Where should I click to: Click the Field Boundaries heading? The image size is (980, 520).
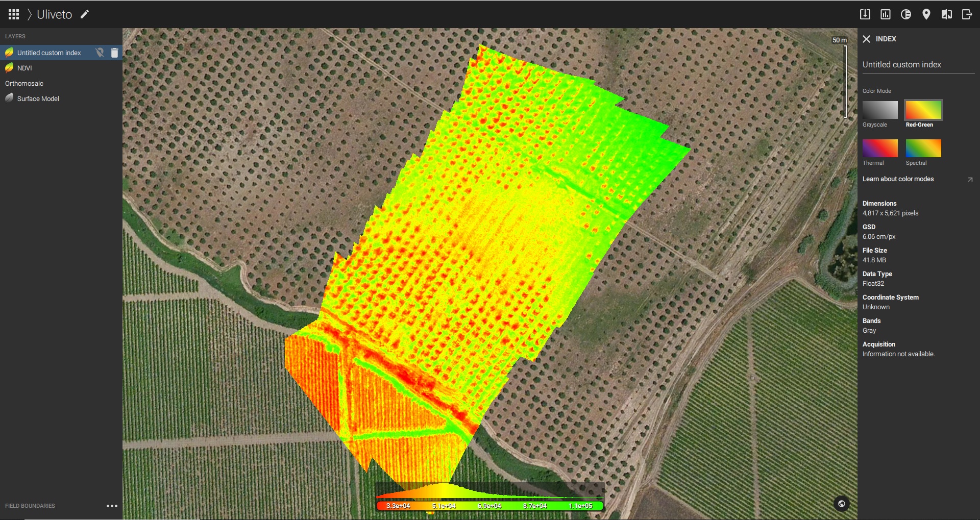tap(30, 506)
